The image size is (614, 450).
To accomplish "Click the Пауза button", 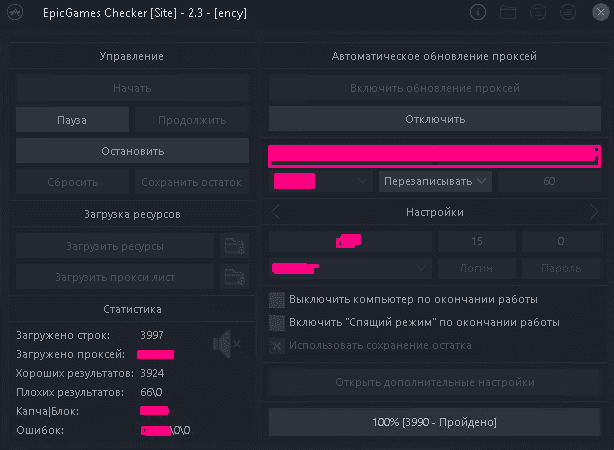I will [72, 120].
